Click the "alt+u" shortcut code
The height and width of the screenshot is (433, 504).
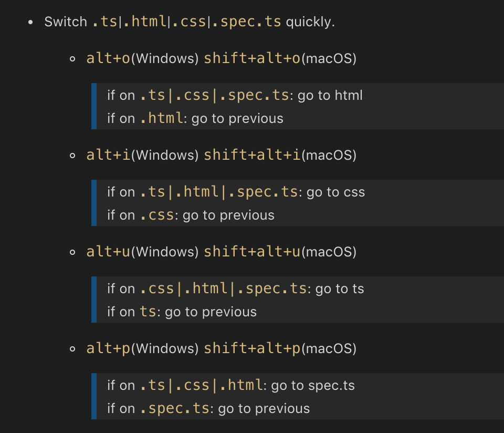pos(108,252)
